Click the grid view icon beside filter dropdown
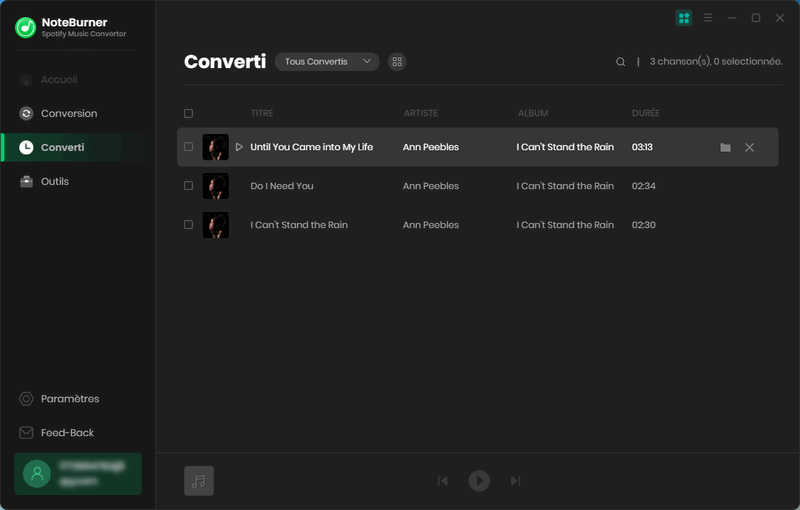 (397, 62)
